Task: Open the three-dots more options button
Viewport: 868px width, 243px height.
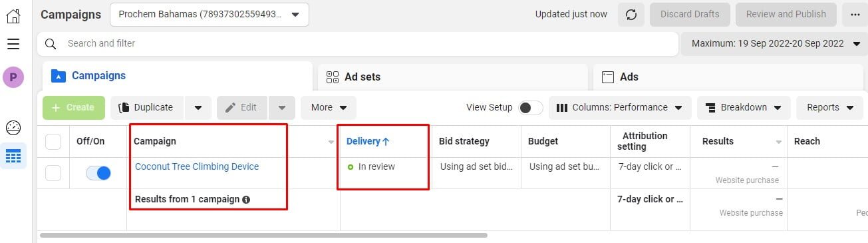Action: 854,14
